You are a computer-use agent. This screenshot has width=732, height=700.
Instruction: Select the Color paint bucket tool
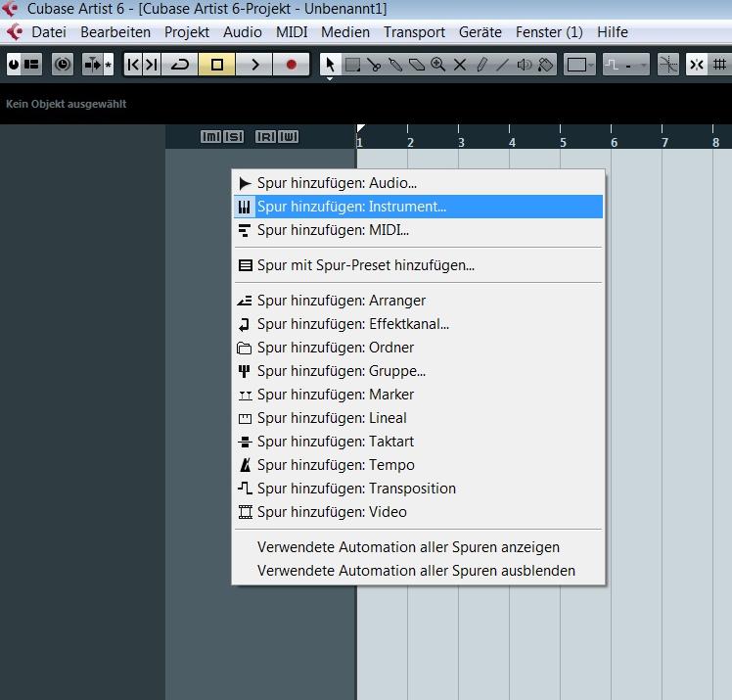(x=545, y=65)
